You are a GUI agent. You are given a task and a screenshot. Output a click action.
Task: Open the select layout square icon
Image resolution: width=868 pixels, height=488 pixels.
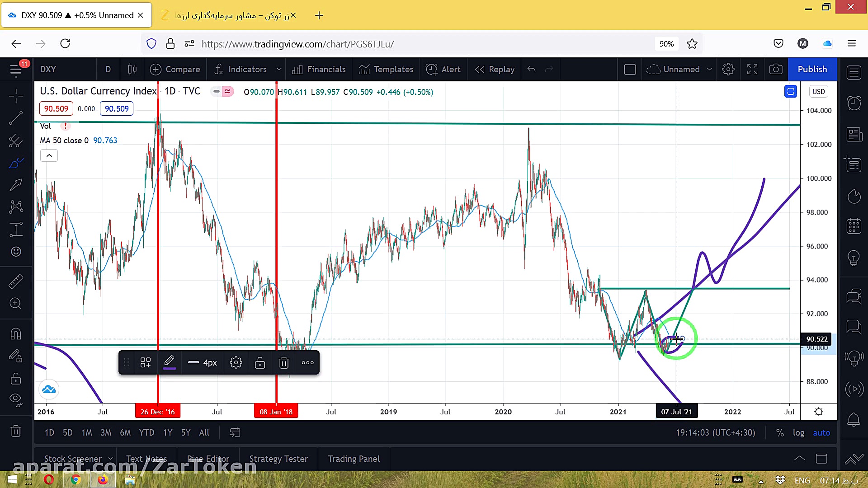coord(630,69)
